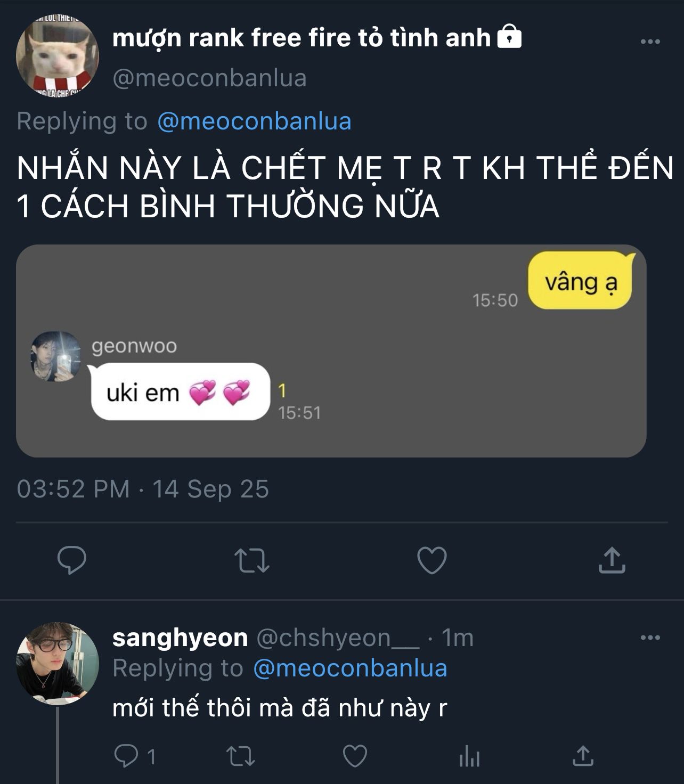
Task: Like sanghyeon's reply
Action: coord(355,756)
